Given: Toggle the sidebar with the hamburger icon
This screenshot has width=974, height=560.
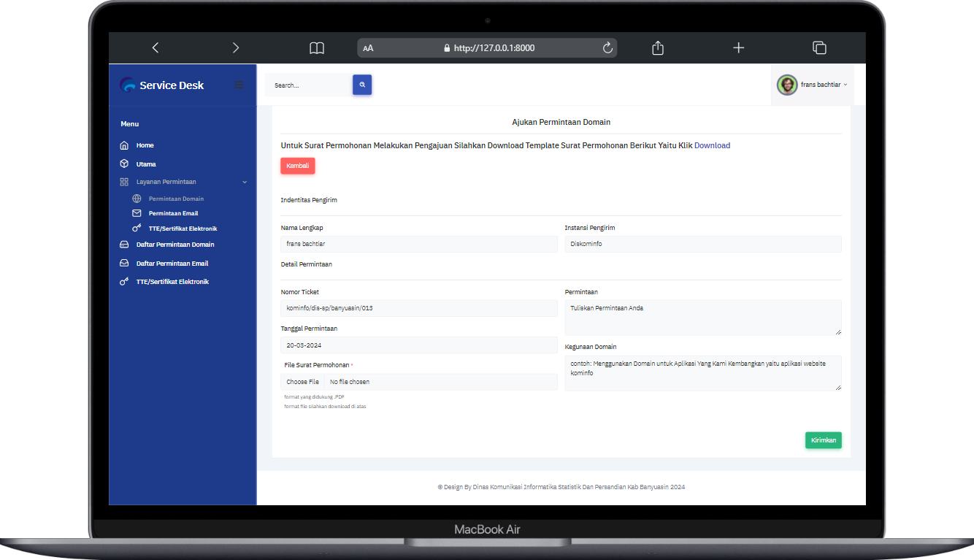Looking at the screenshot, I should point(239,85).
